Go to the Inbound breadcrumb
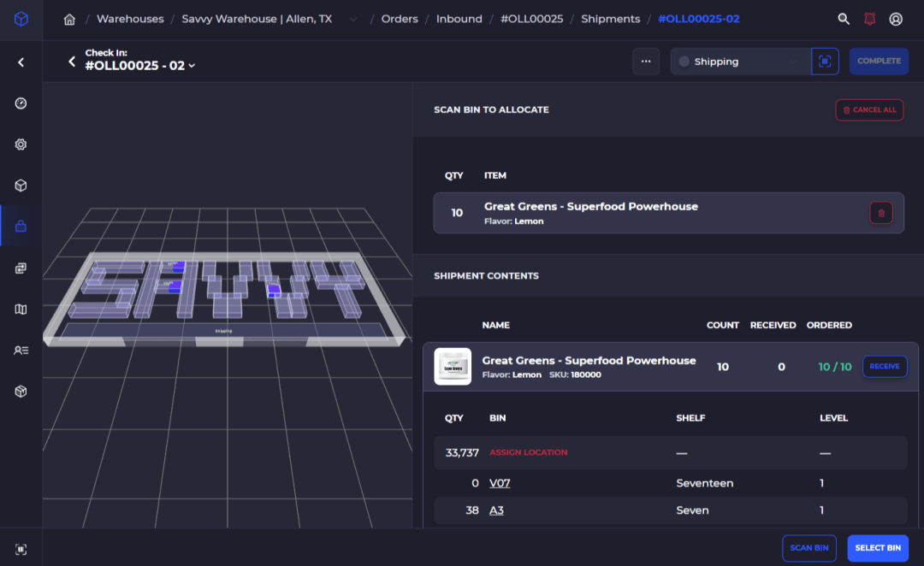This screenshot has height=566, width=924. 459,19
